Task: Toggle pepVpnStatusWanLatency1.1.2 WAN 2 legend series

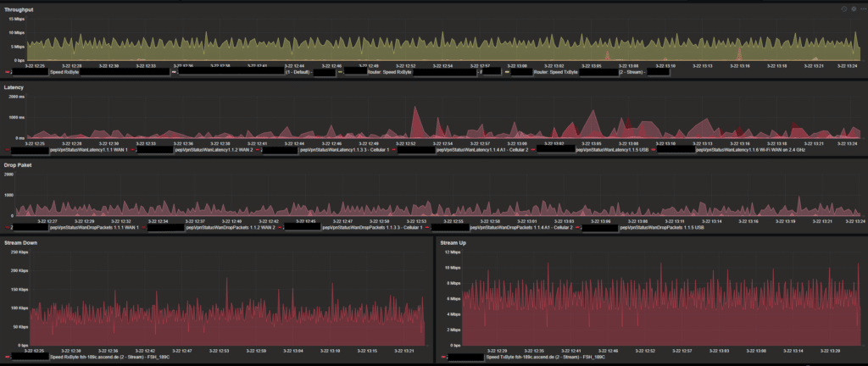Action: 214,150
